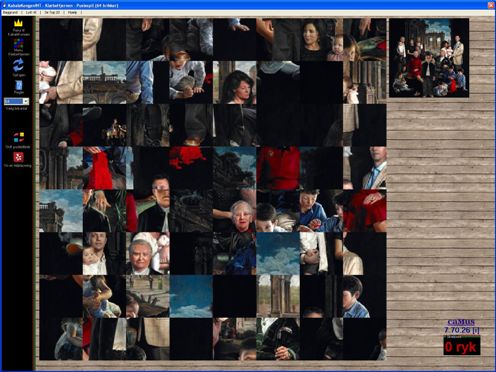Click the 0 ryk move counter
This screenshot has width=496, height=372.
pos(462,347)
